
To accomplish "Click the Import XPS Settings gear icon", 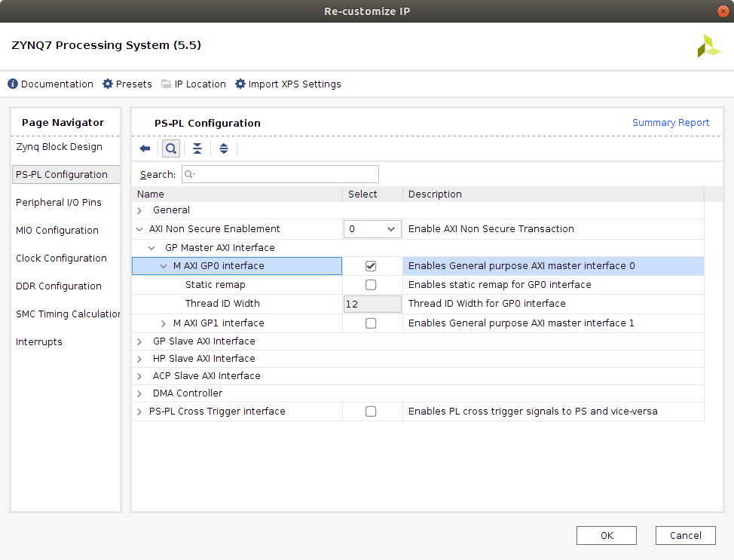I will [x=240, y=84].
